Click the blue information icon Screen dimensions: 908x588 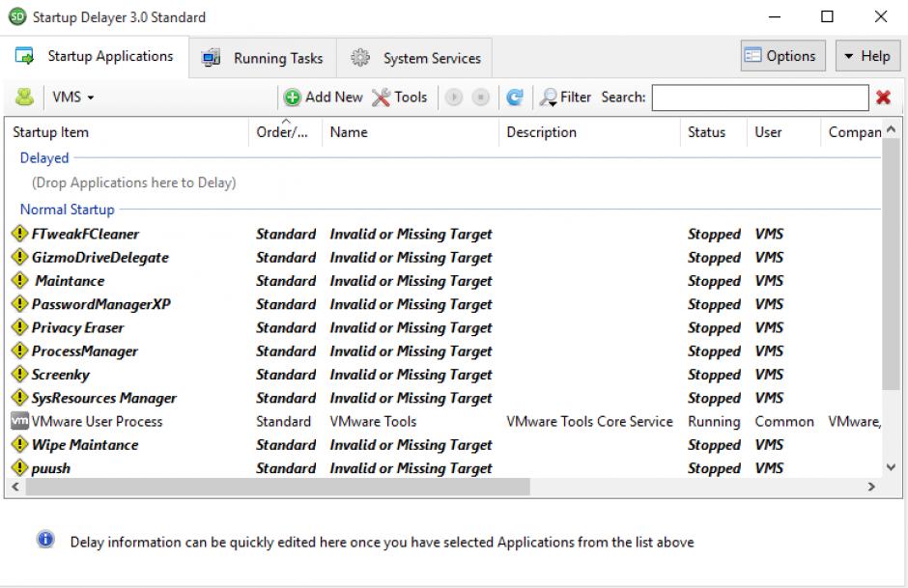(x=45, y=540)
